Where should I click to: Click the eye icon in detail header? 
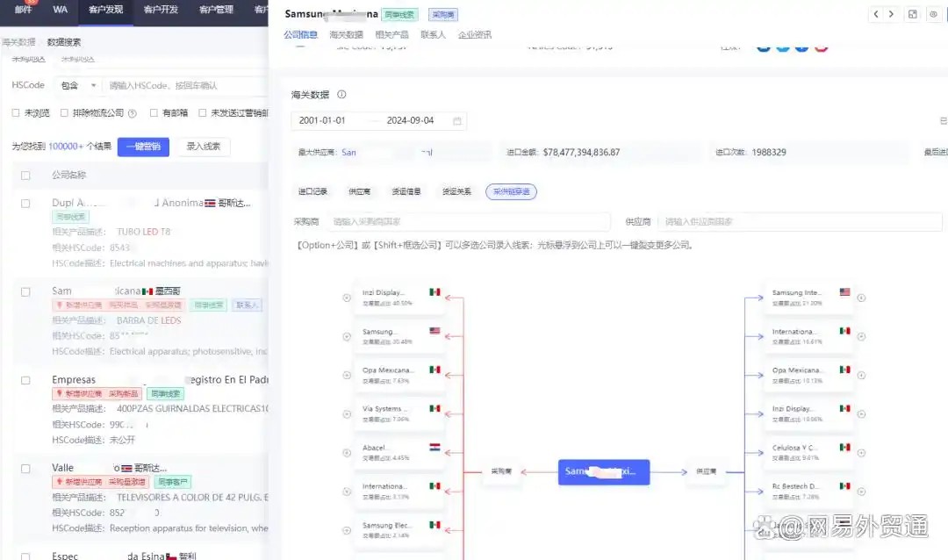(933, 14)
